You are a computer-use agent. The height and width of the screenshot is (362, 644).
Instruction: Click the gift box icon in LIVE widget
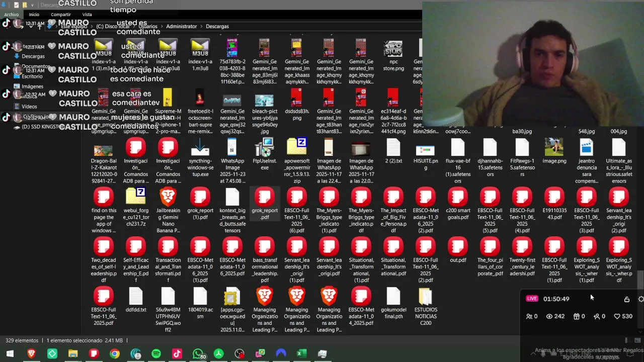point(577,316)
